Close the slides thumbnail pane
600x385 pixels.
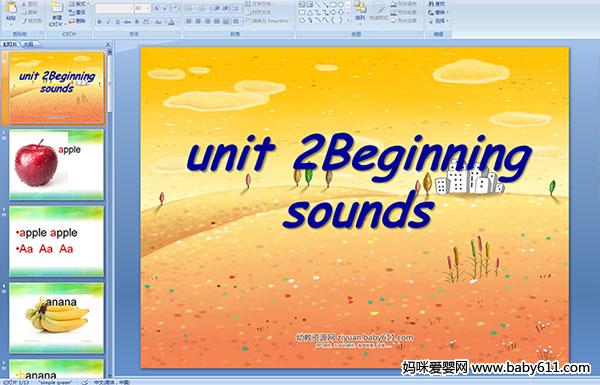click(x=108, y=44)
